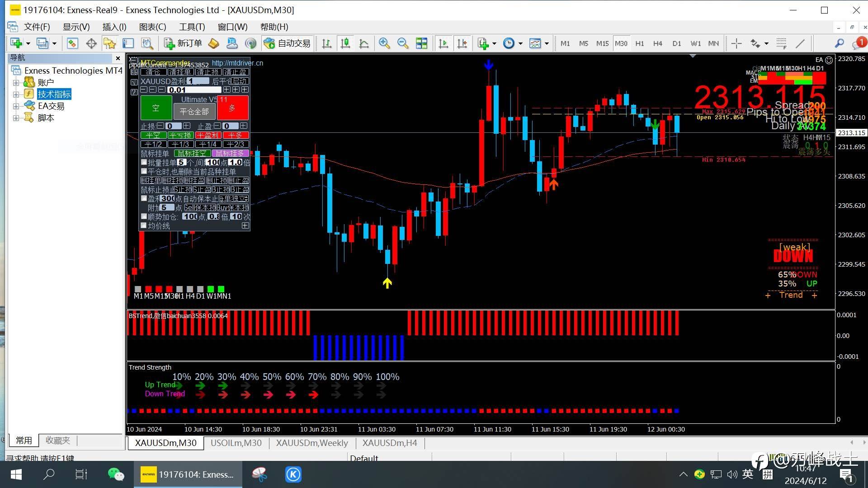Open the periodicity clock dropdown arrow
The height and width of the screenshot is (488, 868).
520,44
